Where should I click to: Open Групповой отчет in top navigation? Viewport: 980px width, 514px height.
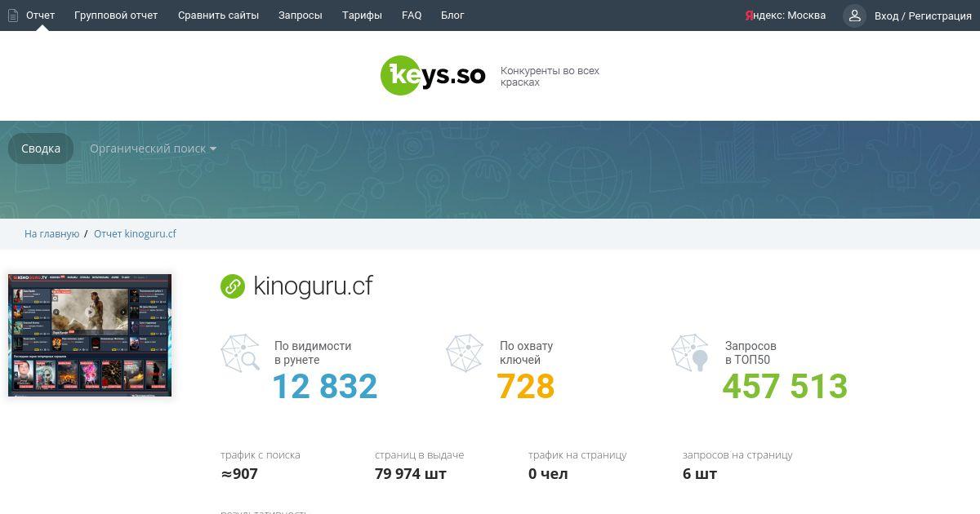point(116,16)
